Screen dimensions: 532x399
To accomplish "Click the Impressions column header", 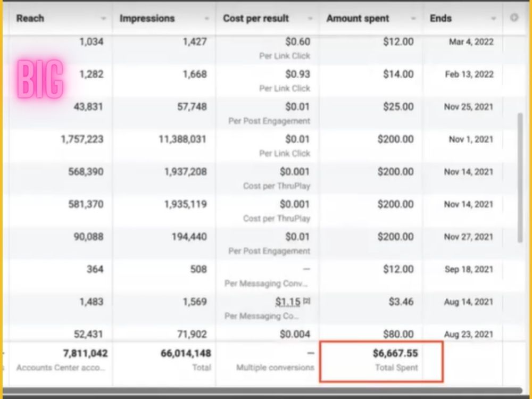I will click(147, 18).
